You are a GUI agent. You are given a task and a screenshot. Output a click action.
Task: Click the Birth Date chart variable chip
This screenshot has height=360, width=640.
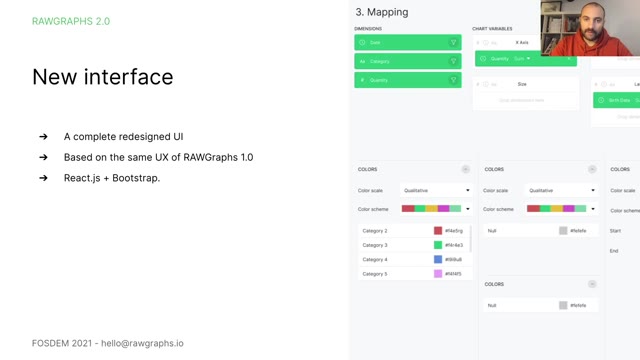[616, 100]
